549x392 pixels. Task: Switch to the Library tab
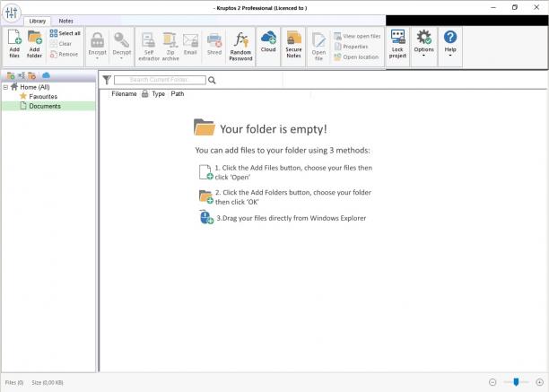(38, 21)
